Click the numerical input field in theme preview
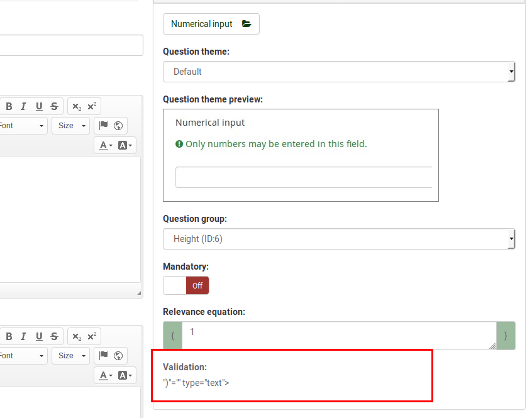532x418 pixels. (x=303, y=177)
